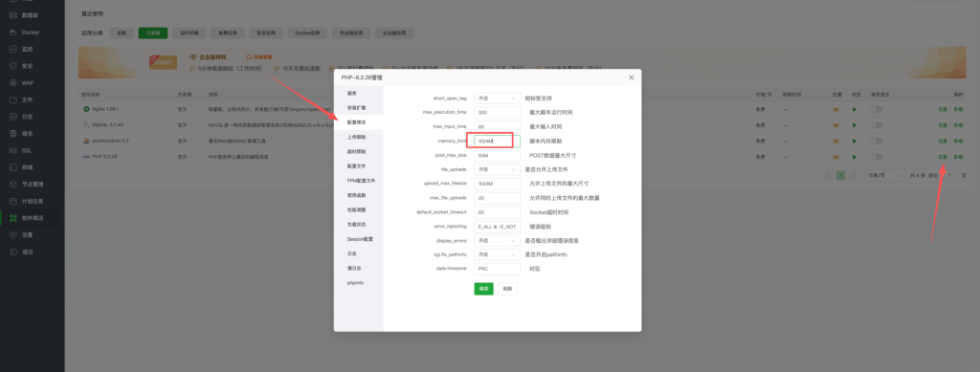This screenshot has width=980, height=372.
Task: Open the short_open_tag dropdown
Action: pos(497,98)
